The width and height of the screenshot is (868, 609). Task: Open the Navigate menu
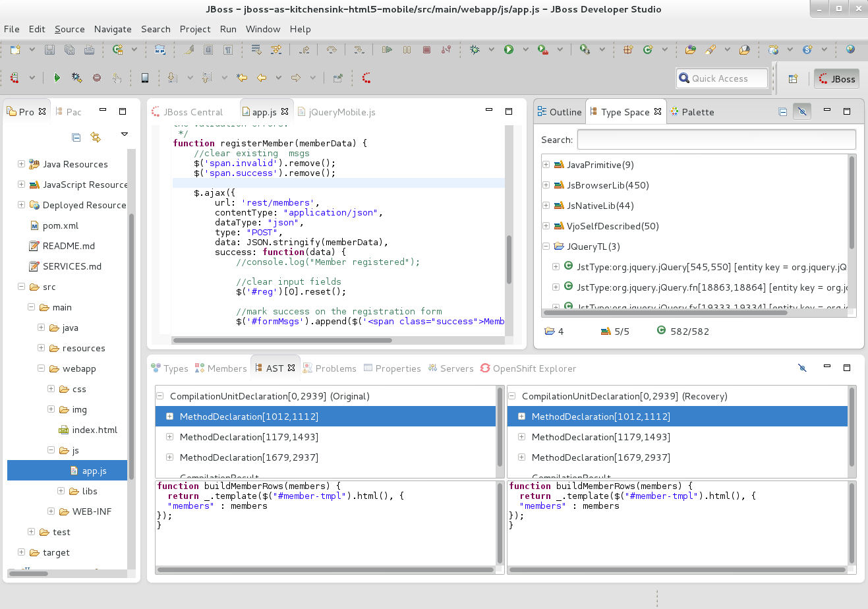(113, 29)
